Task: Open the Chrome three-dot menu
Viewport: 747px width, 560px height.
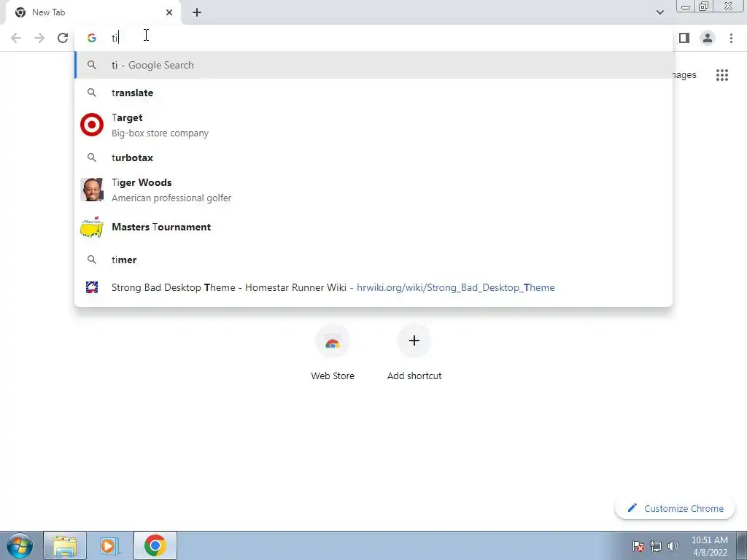Action: click(731, 38)
